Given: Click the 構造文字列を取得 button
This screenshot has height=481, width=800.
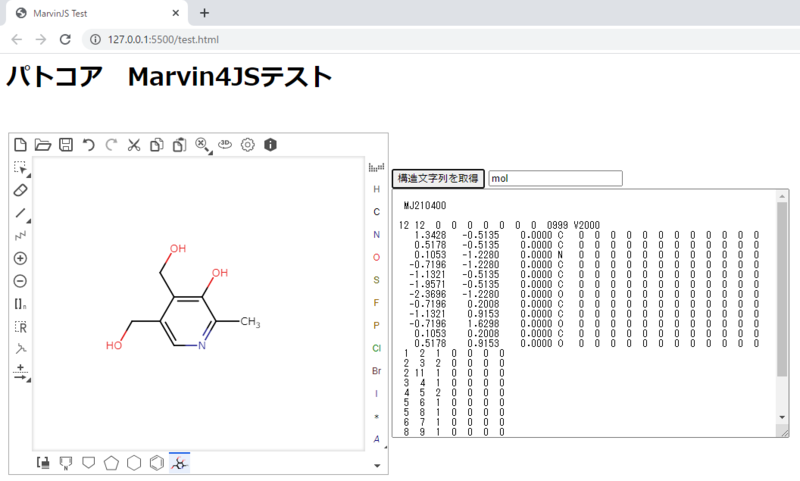Looking at the screenshot, I should (x=438, y=179).
